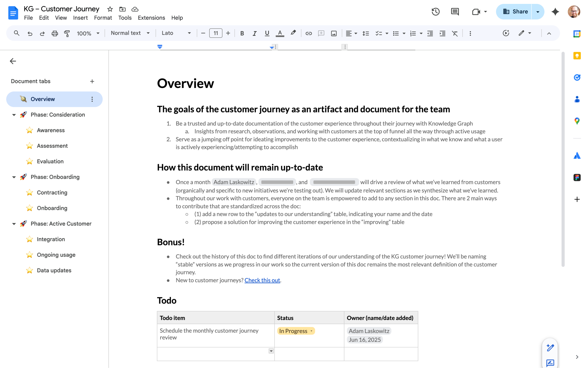Click the paint format roller icon
This screenshot has height=368, width=588.
[67, 33]
